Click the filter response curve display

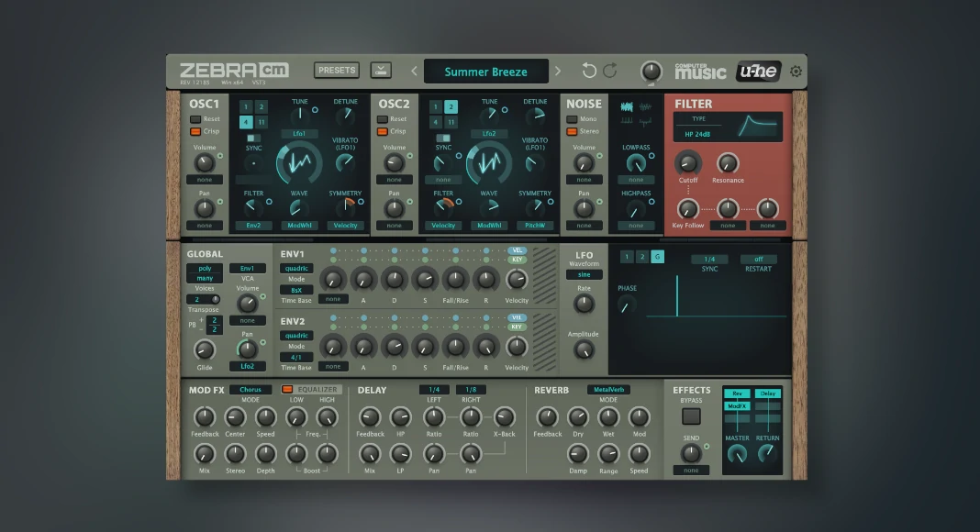[x=758, y=127]
